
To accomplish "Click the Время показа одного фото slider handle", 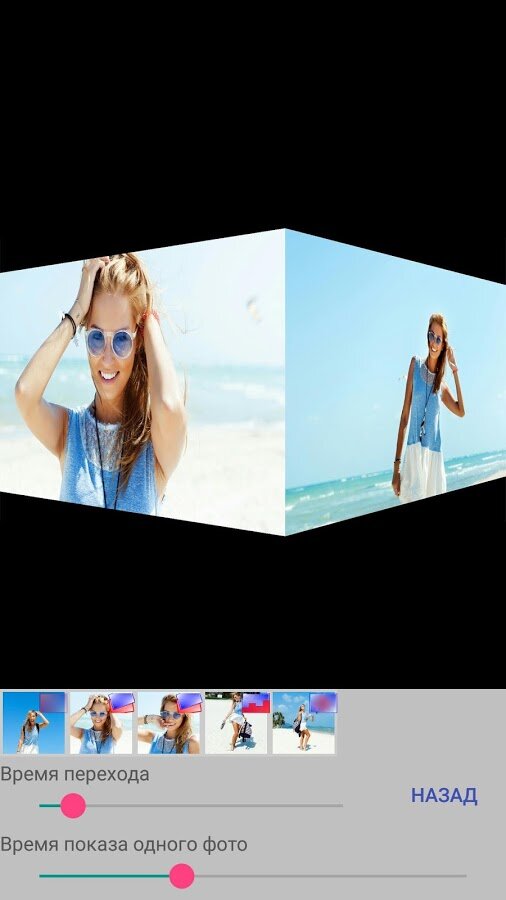I will click(182, 876).
